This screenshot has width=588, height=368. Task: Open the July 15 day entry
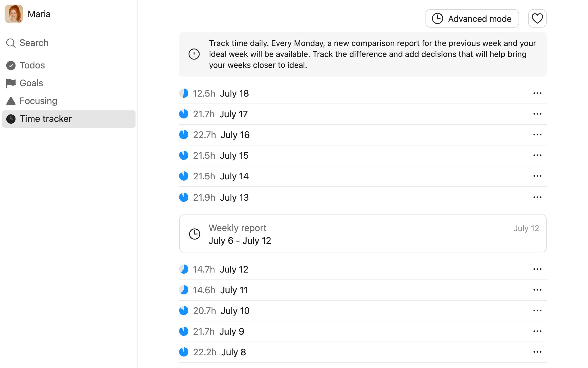coord(363,156)
